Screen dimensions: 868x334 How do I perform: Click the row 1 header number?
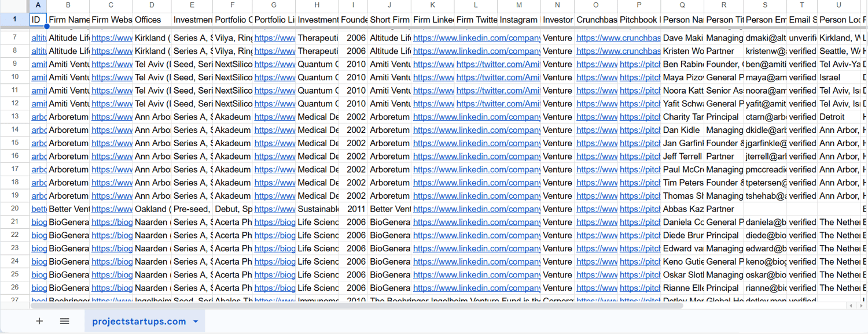click(14, 19)
